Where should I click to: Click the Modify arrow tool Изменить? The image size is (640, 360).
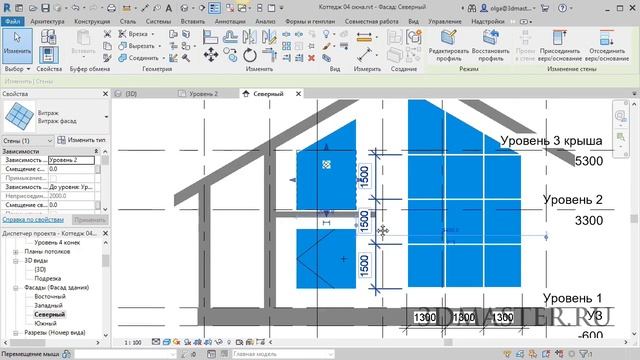tap(17, 45)
